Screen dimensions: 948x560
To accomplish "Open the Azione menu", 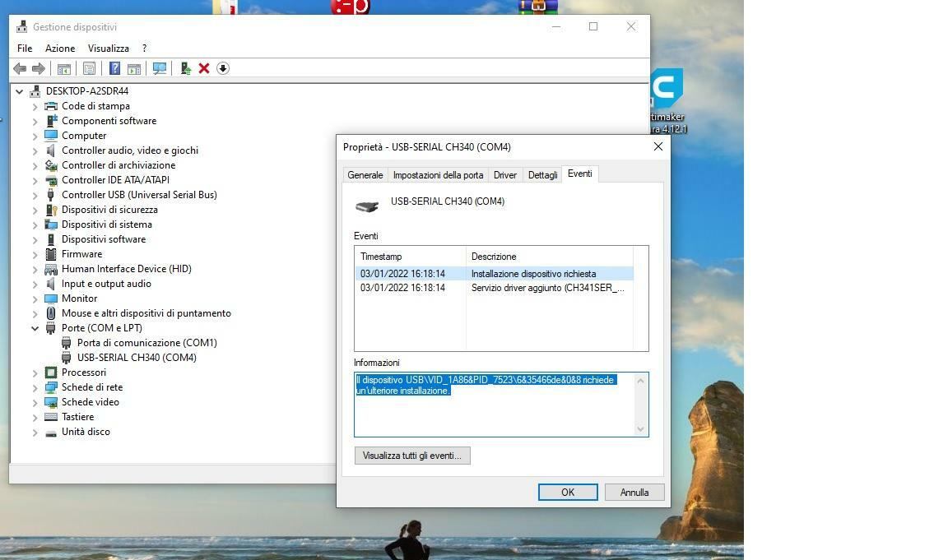I will pos(60,49).
